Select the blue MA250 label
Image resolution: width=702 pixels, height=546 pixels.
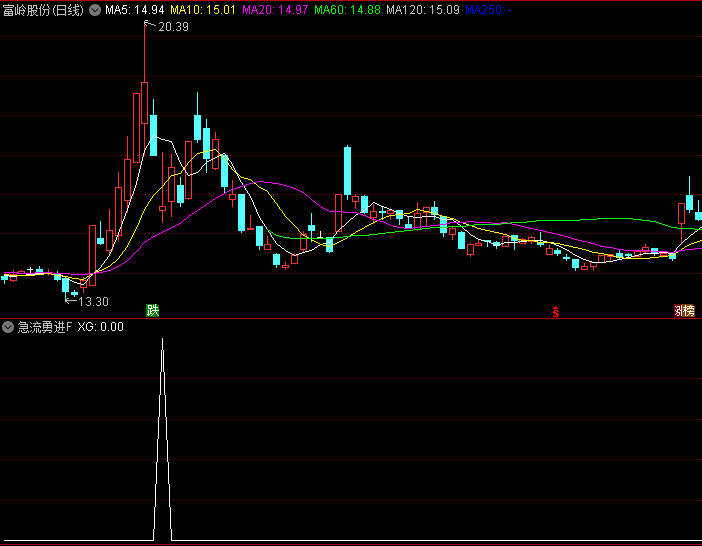(488, 10)
